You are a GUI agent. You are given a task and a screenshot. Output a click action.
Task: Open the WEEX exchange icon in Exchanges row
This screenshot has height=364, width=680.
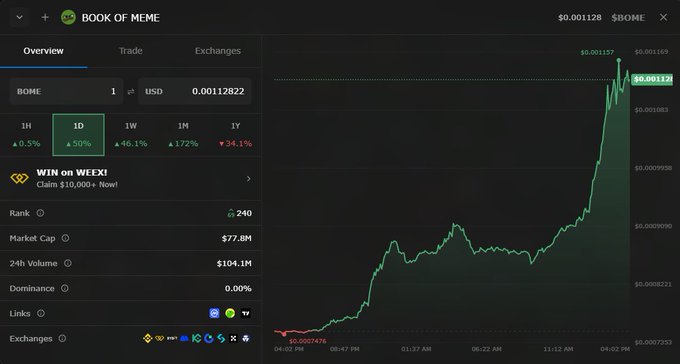160,338
